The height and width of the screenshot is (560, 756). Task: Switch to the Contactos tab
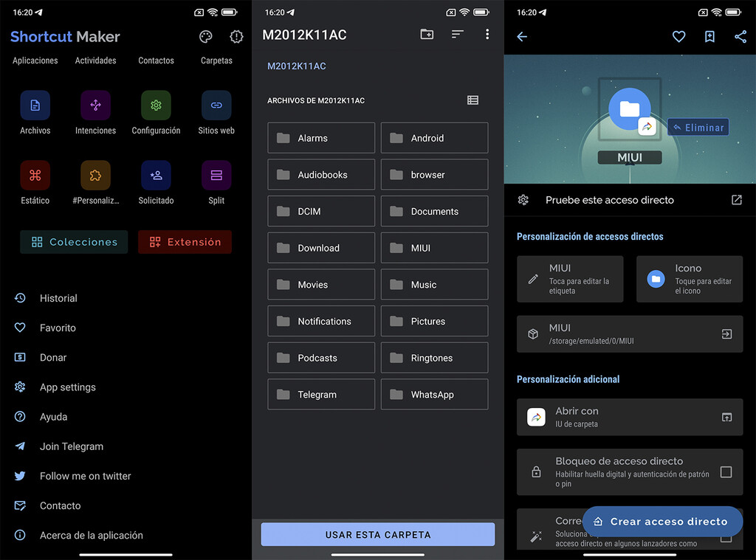pyautogui.click(x=156, y=61)
